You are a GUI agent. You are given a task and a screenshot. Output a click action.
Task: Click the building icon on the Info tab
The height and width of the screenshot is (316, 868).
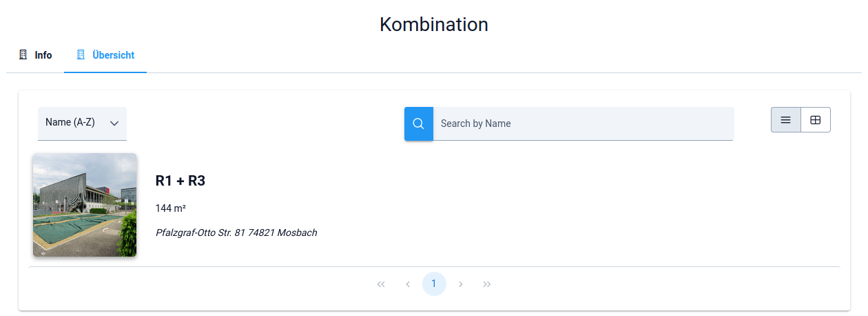[x=23, y=55]
